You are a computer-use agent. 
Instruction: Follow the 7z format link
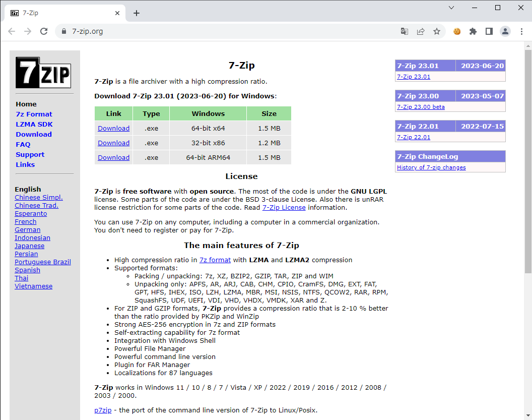click(215, 260)
